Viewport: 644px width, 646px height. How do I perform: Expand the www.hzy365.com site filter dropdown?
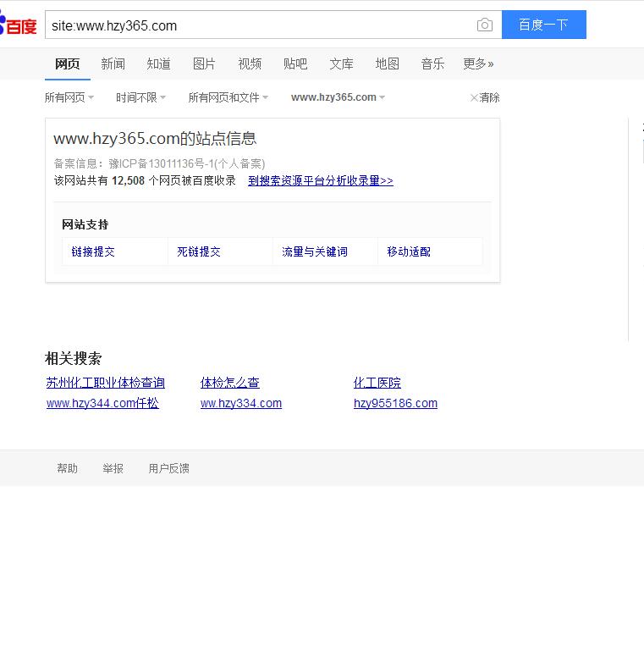point(338,97)
